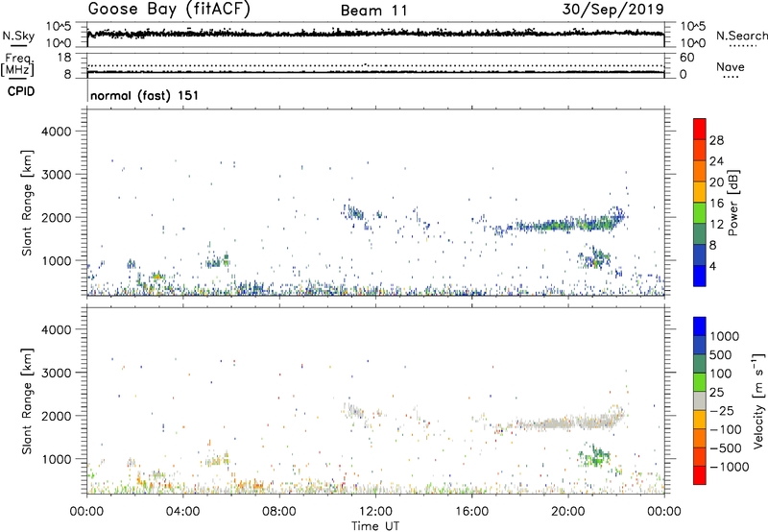Click the 'CPID' row label
The width and height of the screenshot is (768, 532).
(21, 91)
